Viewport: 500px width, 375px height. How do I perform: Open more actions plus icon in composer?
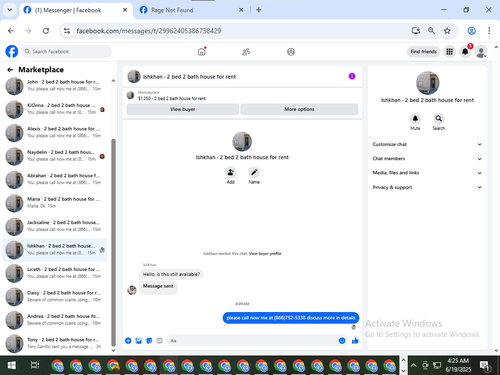tap(128, 340)
